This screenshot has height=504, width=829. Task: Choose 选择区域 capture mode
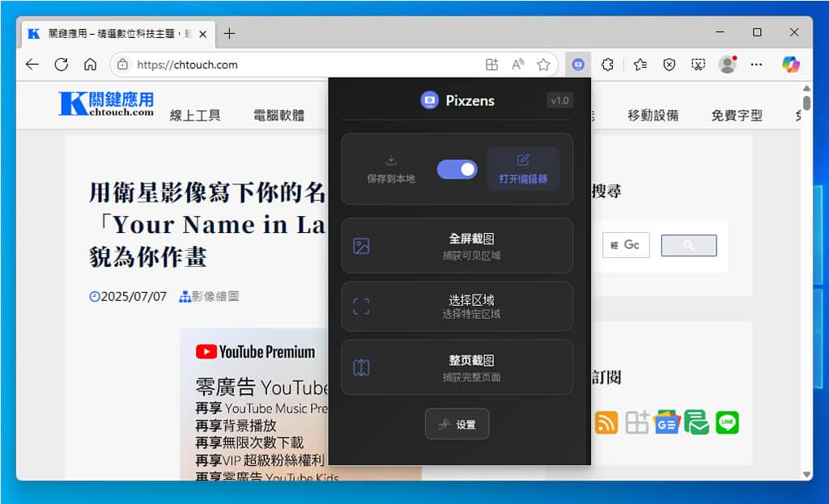tap(457, 307)
